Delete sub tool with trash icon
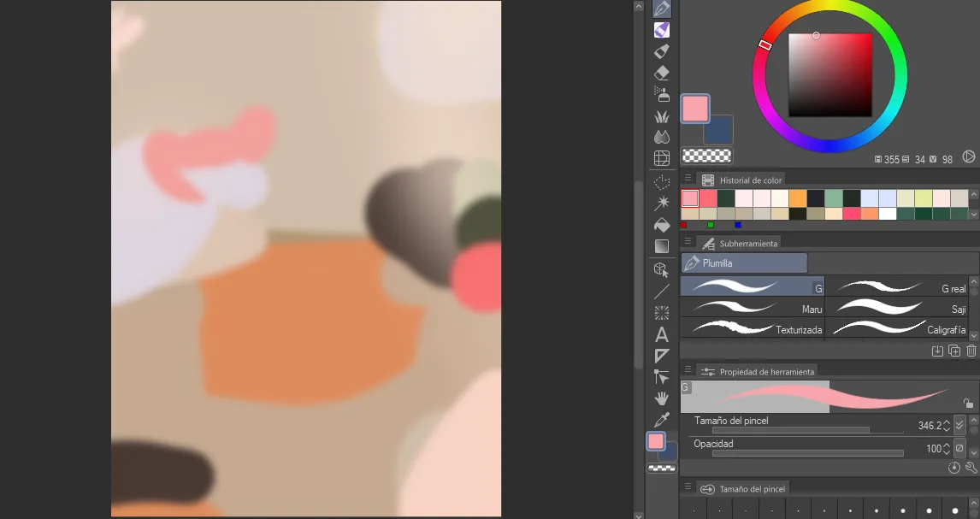The width and height of the screenshot is (980, 519). (971, 351)
